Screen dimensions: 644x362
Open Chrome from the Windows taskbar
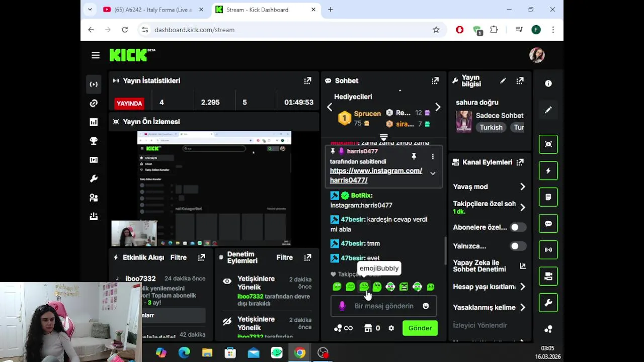pyautogui.click(x=300, y=353)
